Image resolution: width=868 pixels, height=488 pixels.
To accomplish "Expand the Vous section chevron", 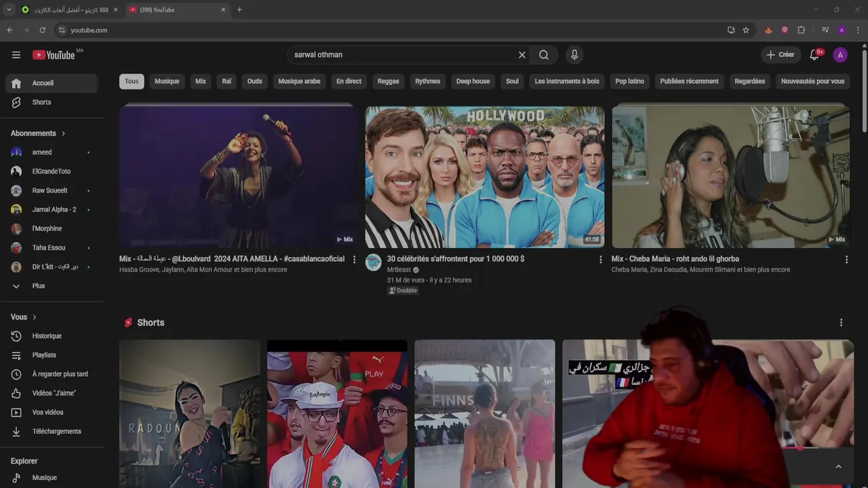I will pyautogui.click(x=34, y=317).
